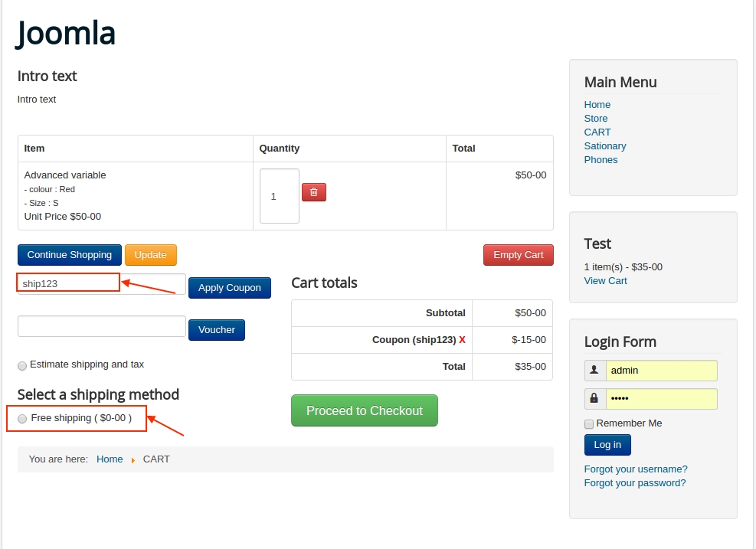Focus the quantity input field
This screenshot has width=756, height=549.
[x=279, y=196]
